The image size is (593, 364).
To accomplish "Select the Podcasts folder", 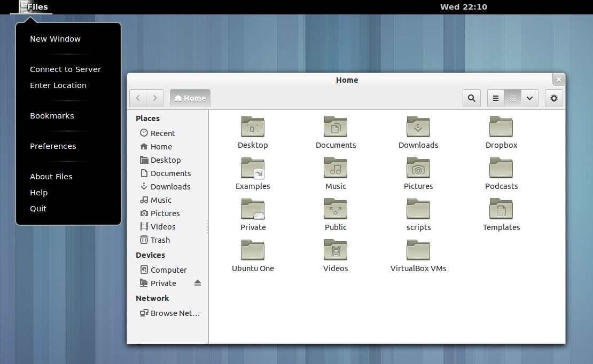I will pos(501,168).
